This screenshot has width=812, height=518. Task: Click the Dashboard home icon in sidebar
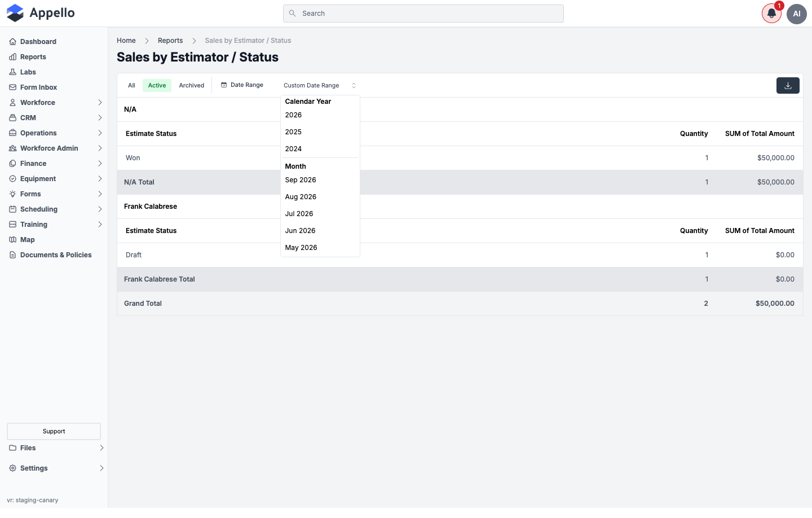tap(12, 42)
